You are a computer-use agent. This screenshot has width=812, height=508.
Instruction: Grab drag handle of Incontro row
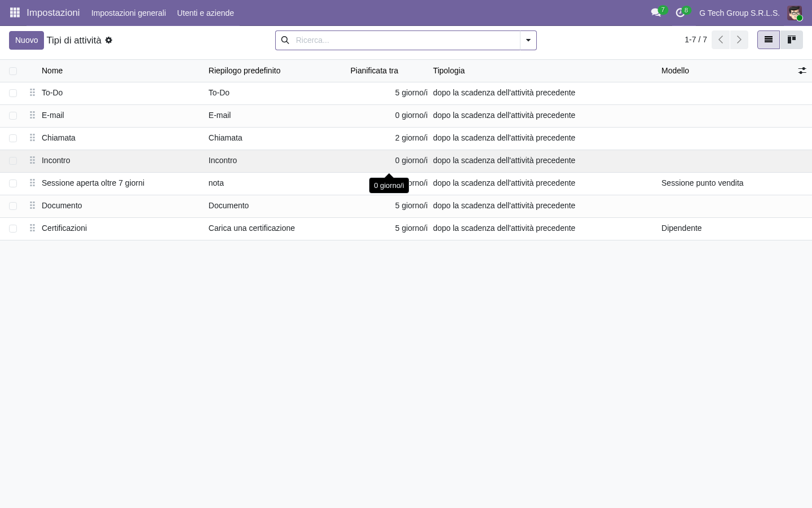(x=32, y=160)
